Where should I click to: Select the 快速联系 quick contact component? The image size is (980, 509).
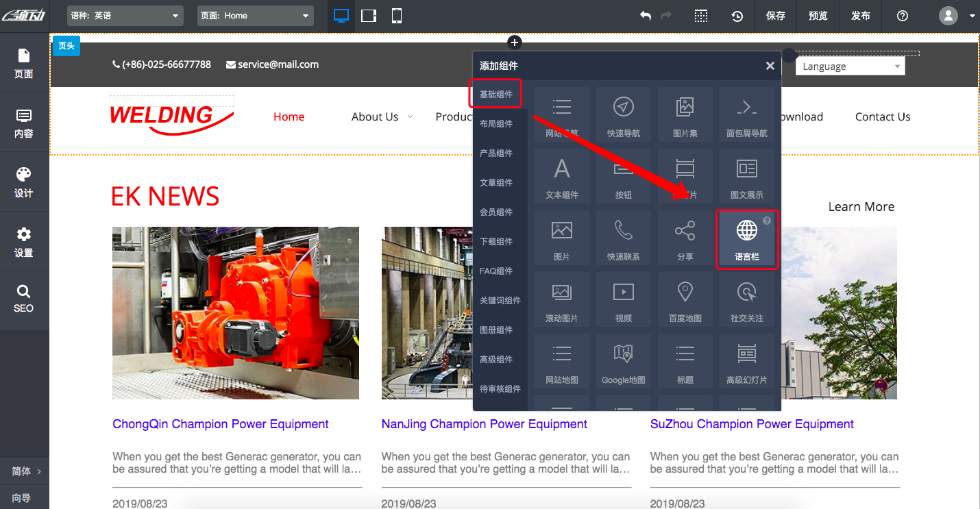[623, 238]
